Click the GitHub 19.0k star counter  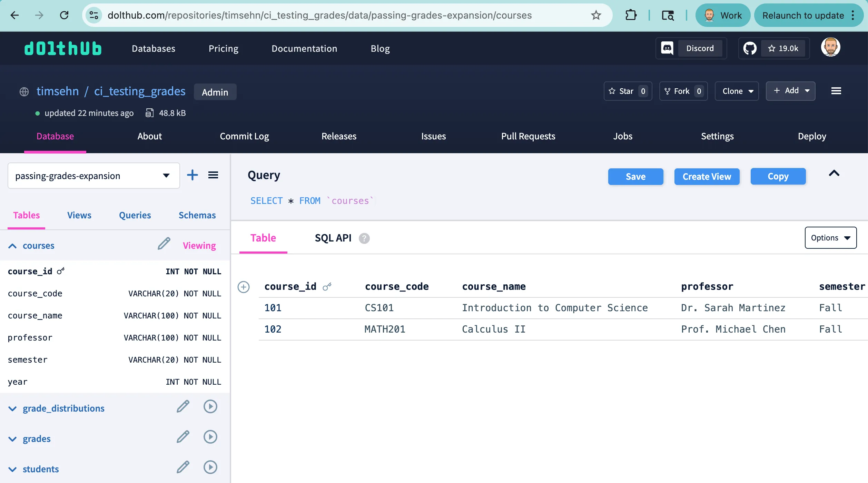click(x=783, y=48)
